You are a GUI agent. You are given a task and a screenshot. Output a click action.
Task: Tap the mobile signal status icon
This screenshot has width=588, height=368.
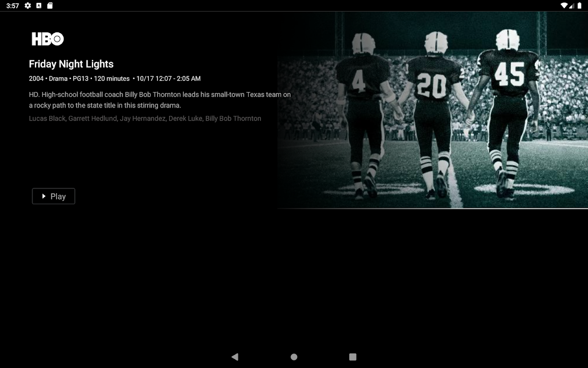point(571,6)
